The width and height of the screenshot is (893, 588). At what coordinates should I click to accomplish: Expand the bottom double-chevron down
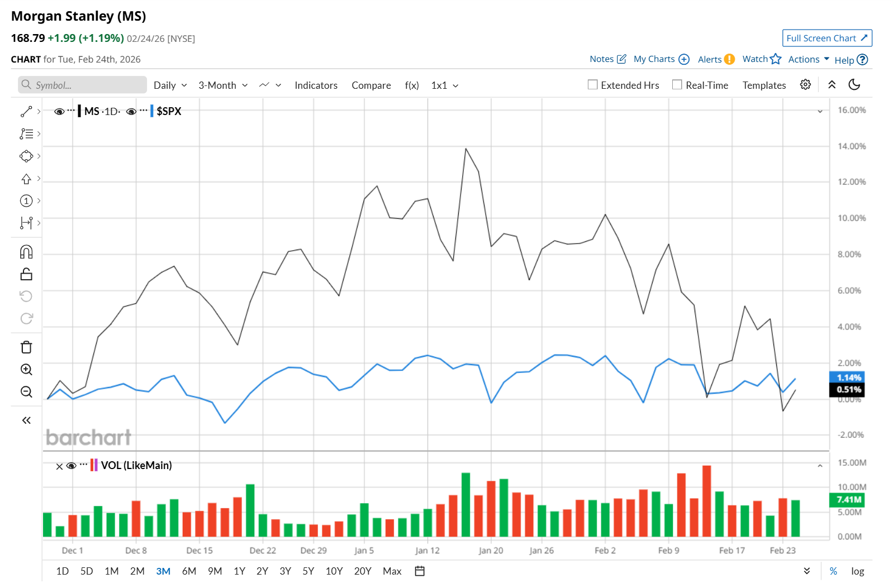pos(807,571)
